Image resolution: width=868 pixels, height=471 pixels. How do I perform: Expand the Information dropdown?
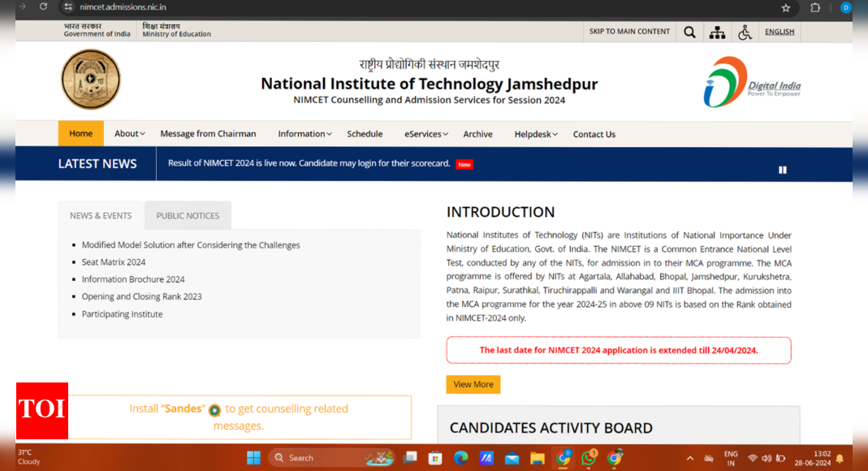304,133
